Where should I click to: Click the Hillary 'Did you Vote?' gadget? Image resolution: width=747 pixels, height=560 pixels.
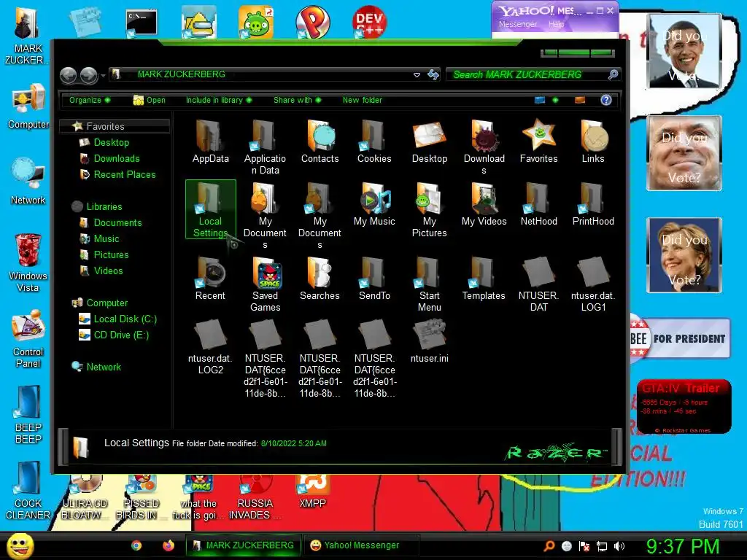pos(684,255)
